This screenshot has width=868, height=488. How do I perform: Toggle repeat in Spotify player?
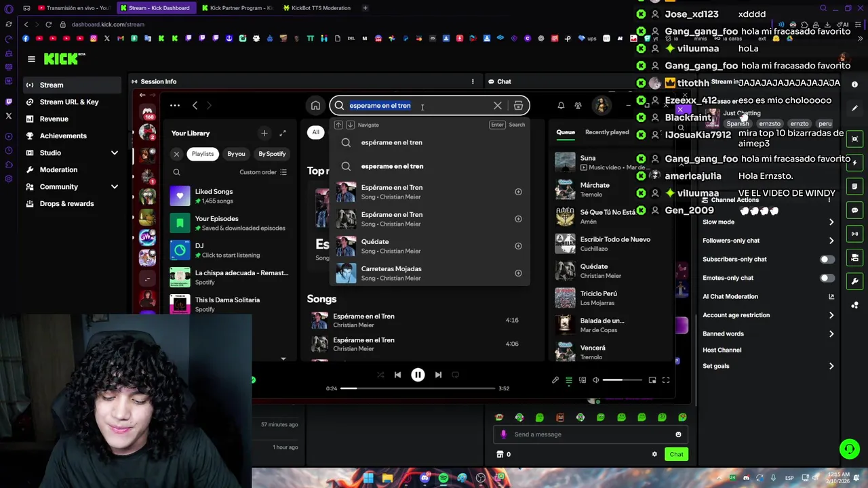tap(455, 375)
